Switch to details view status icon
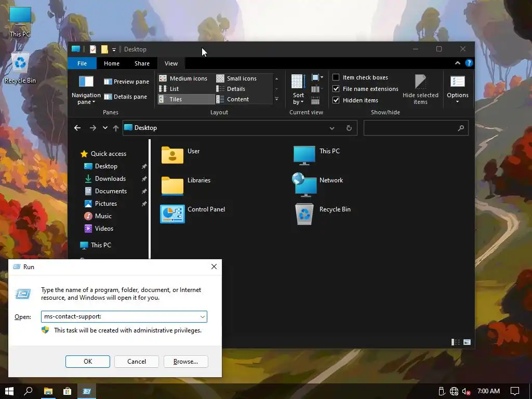 pyautogui.click(x=456, y=342)
